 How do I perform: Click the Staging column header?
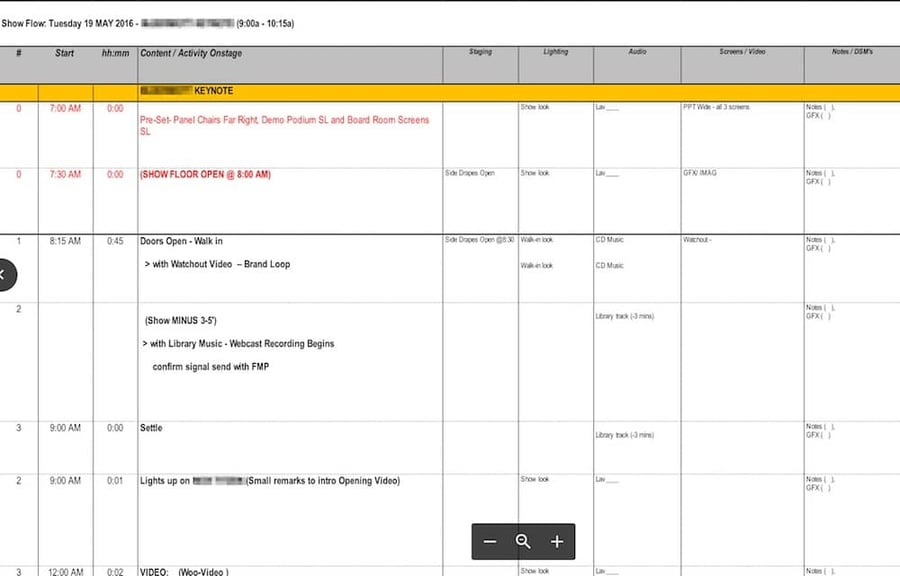pos(479,51)
